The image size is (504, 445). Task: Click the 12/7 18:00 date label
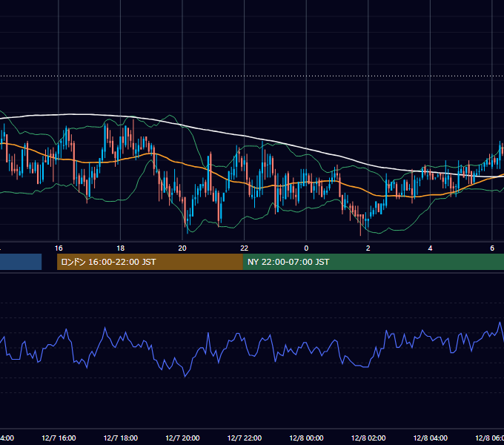(121, 438)
